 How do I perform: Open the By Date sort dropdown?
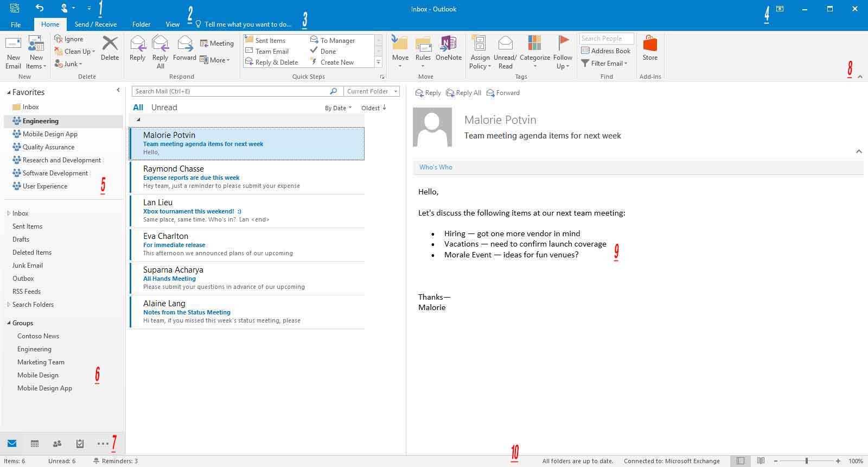(338, 108)
